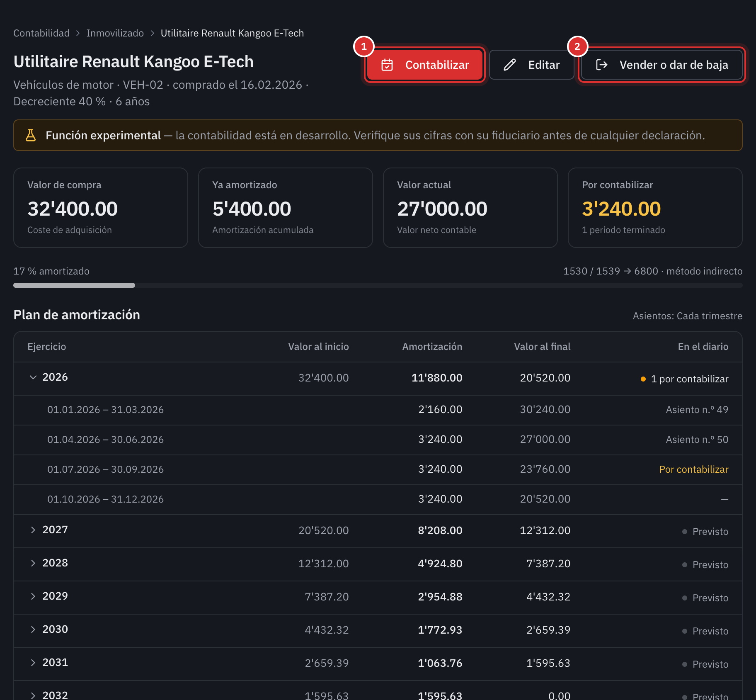
Task: Expand the 2031 exercise row
Action: coord(33,663)
